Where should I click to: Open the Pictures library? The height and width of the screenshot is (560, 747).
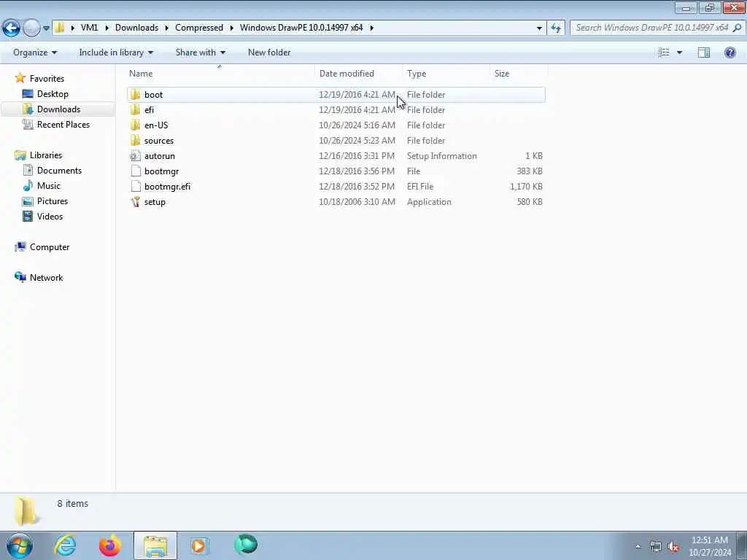[x=53, y=201]
